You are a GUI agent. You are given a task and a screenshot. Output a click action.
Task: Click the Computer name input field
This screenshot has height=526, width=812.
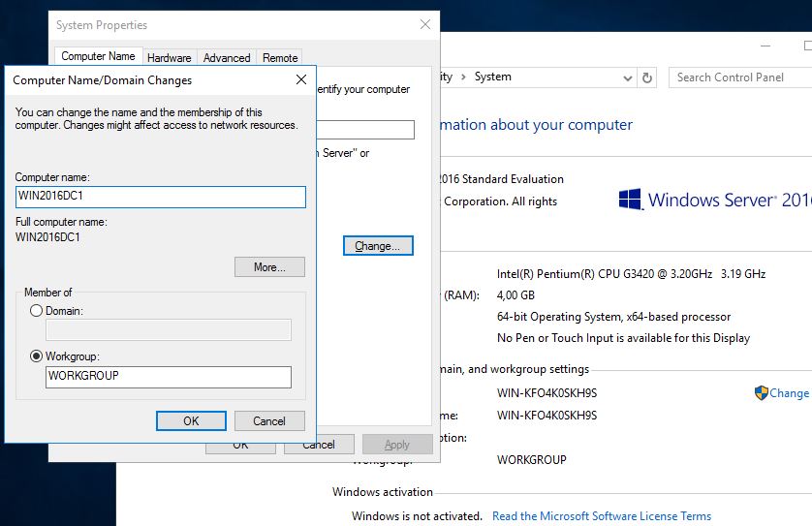[161, 197]
